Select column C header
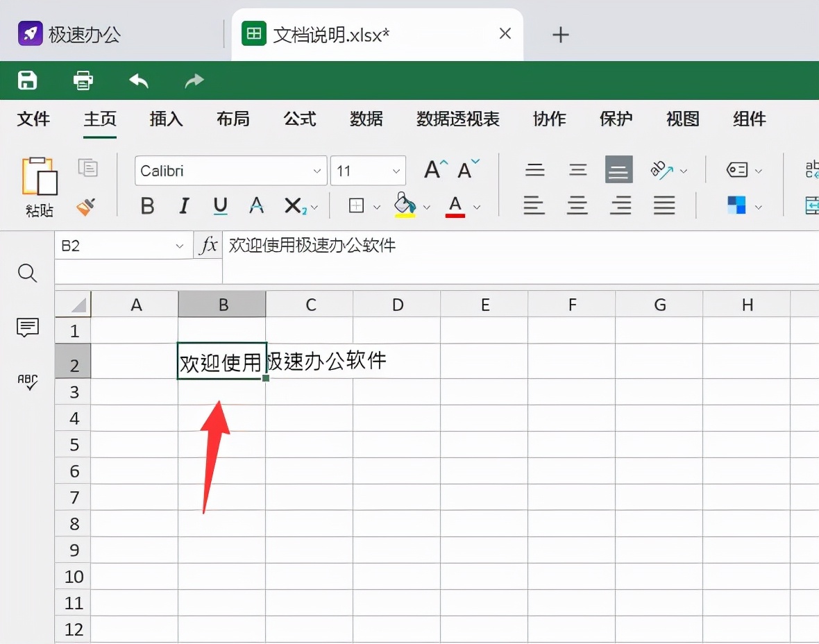 point(310,305)
